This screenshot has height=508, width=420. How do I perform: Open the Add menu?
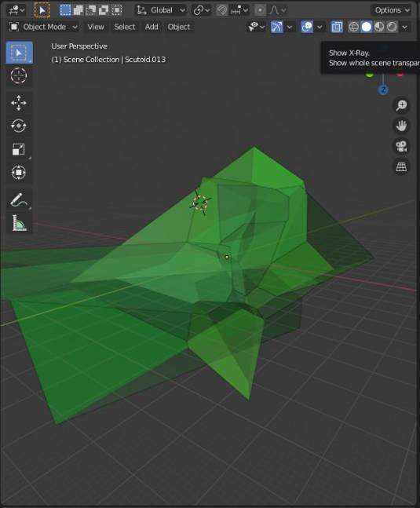click(x=152, y=27)
